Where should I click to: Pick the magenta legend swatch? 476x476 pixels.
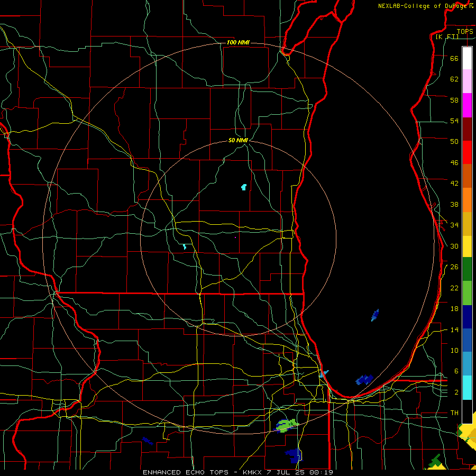point(467,105)
